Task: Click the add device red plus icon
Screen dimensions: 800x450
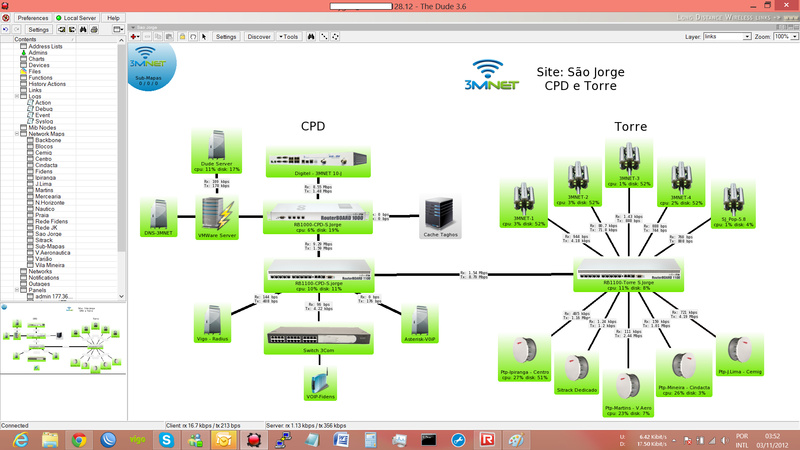Action: click(x=134, y=37)
